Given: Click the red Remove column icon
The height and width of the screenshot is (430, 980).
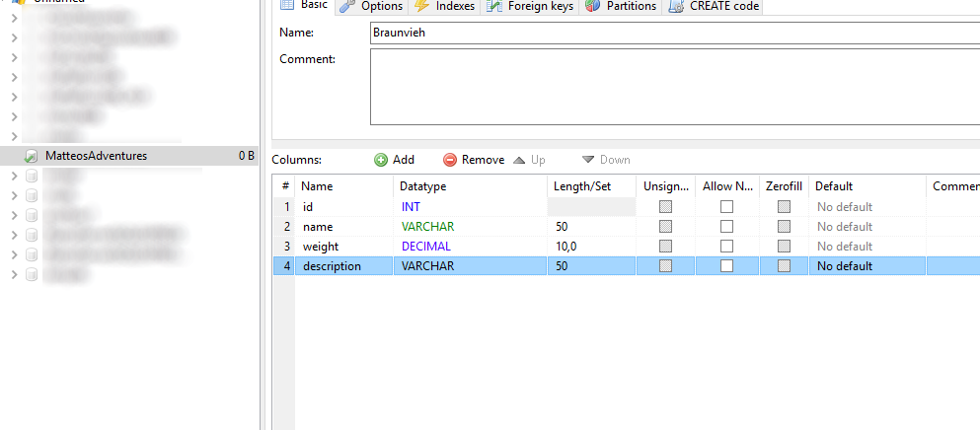Looking at the screenshot, I should point(450,160).
